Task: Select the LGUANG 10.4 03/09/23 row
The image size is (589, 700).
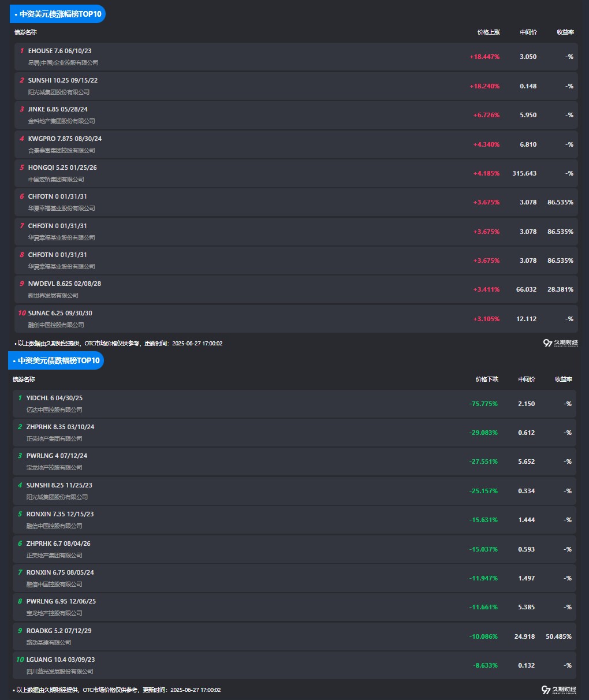Action: tap(294, 665)
